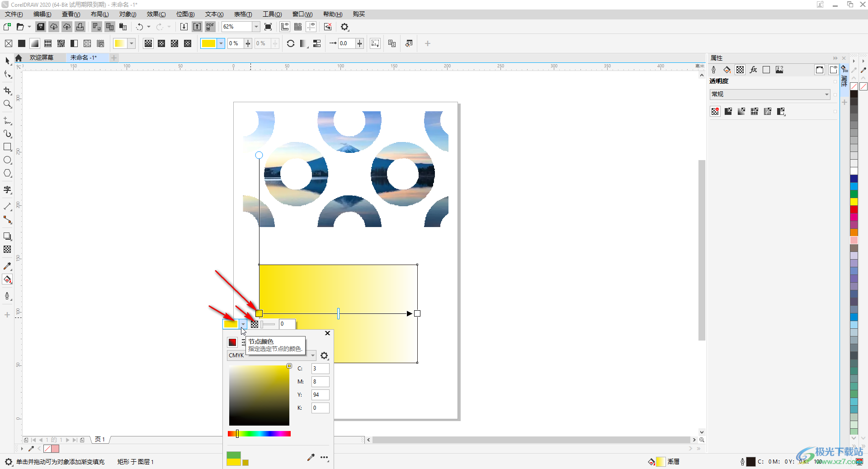Select Uniform transparency in properties panel

coord(728,111)
